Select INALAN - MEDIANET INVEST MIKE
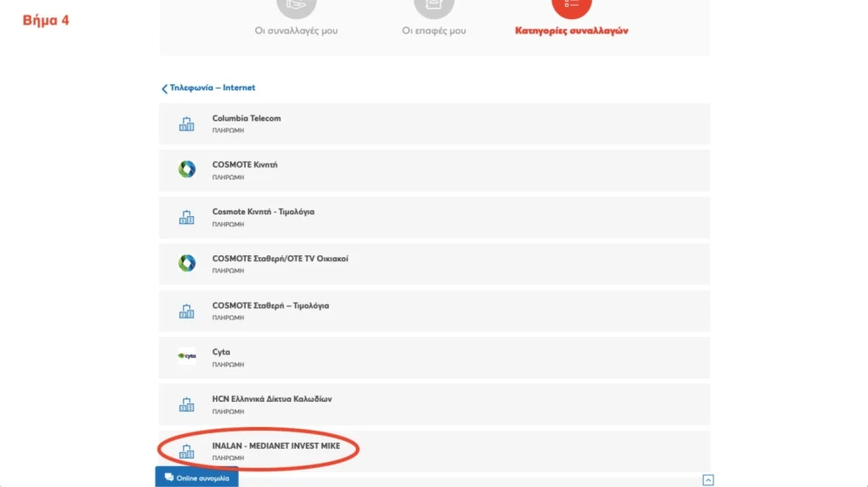Image resolution: width=868 pixels, height=487 pixels. point(434,451)
